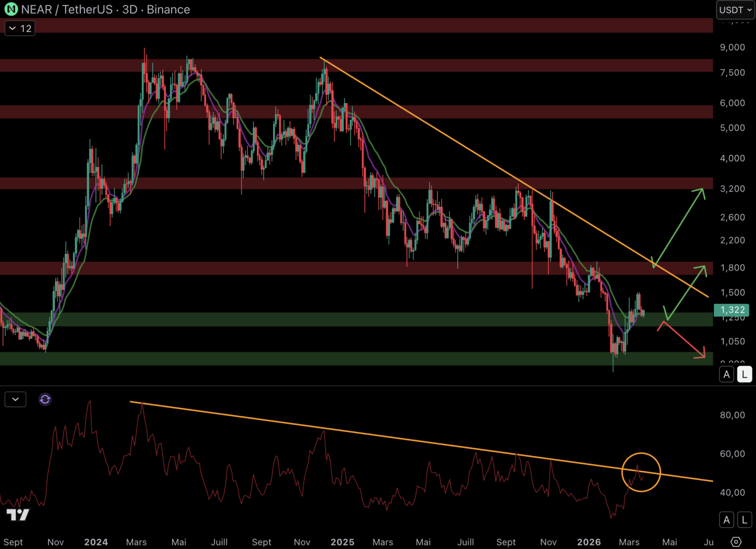Open chart settings via the gear icon
Viewport: 756px width, 549px height.
736,542
